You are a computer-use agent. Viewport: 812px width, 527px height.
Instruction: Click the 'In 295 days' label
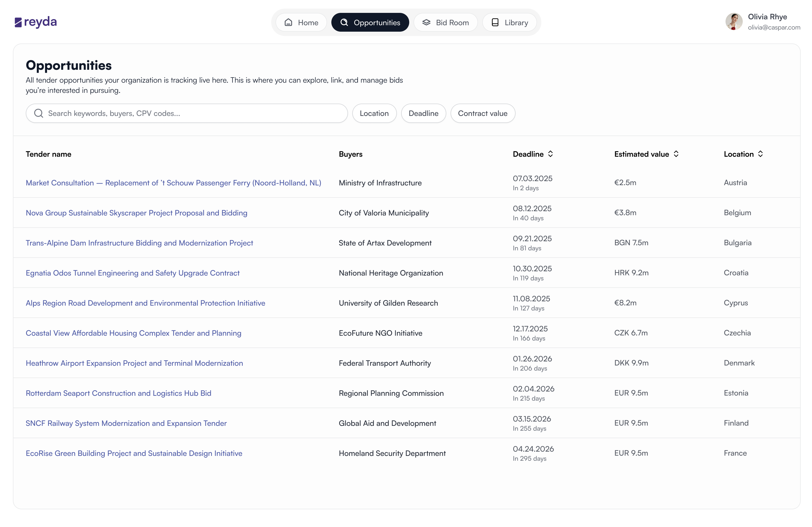point(530,459)
